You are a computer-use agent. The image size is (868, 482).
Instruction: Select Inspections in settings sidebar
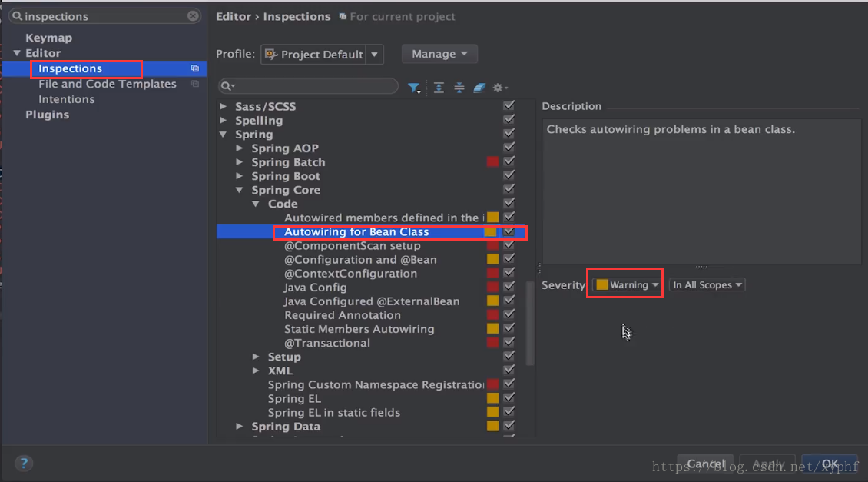coord(71,68)
